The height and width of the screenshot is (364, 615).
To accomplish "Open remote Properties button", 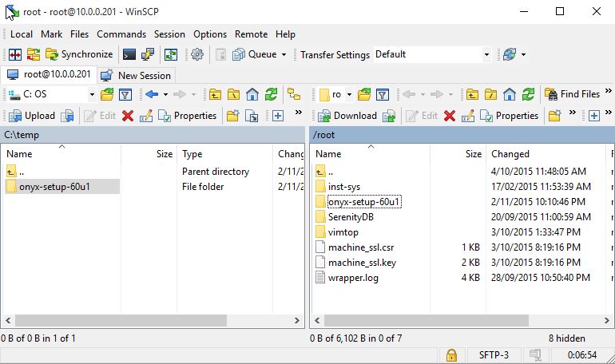I will [x=509, y=116].
